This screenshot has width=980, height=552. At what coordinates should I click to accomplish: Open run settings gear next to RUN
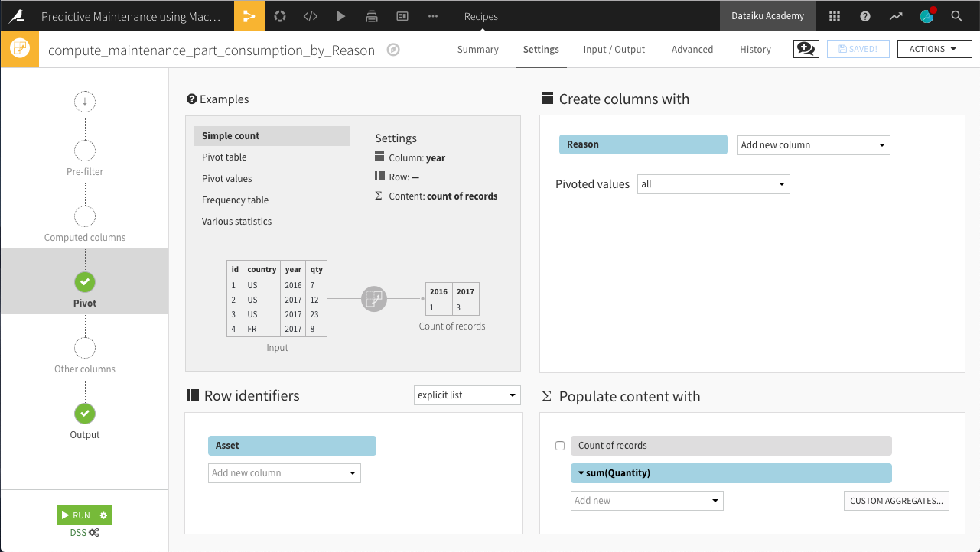[x=104, y=515]
